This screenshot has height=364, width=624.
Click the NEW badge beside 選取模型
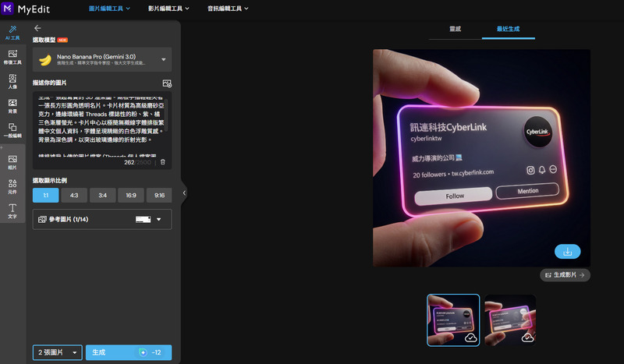[x=62, y=40]
